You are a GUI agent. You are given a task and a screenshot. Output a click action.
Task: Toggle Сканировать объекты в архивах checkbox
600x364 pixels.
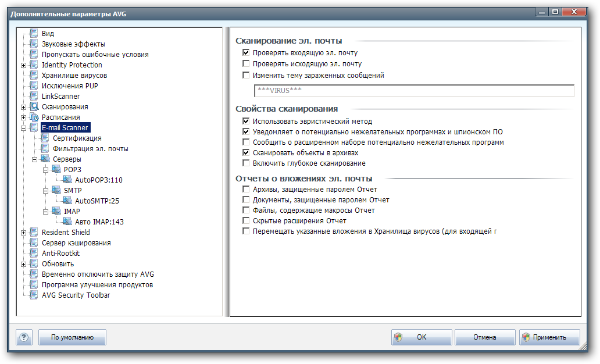(x=246, y=152)
